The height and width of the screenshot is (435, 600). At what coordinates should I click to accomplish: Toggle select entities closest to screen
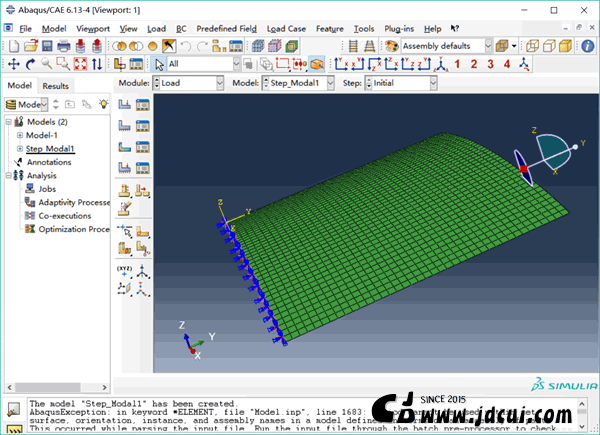[317, 64]
